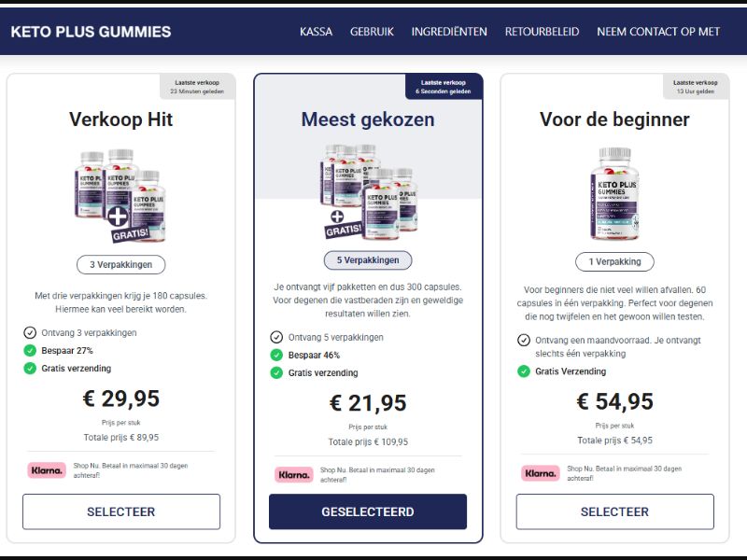747x560 pixels.
Task: Click the 5 Verpakkingen pill badge
Action: (x=368, y=259)
